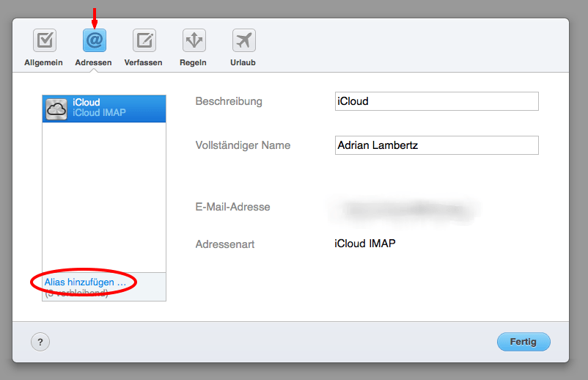This screenshot has width=588, height=380.
Task: Click the Fertig button
Action: click(x=523, y=342)
